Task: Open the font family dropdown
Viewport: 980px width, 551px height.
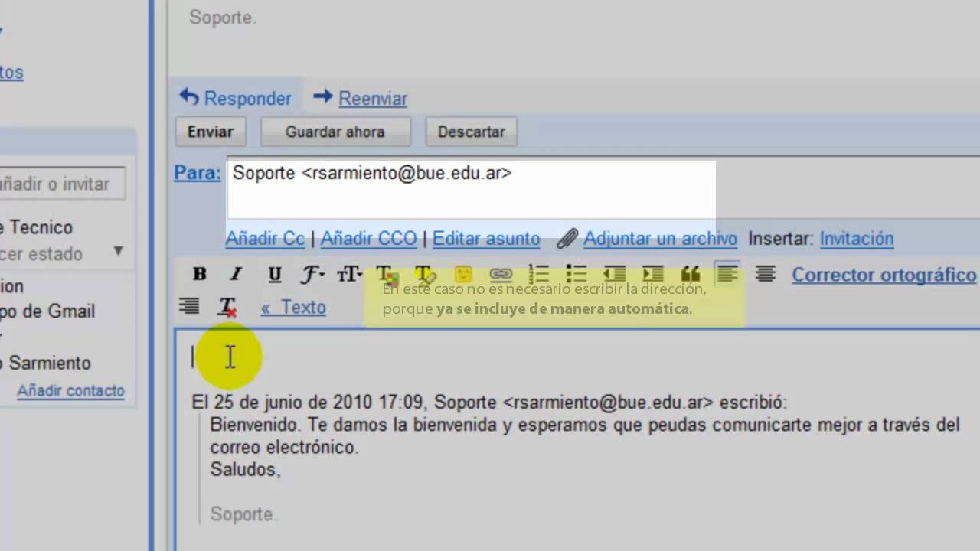Action: (311, 273)
